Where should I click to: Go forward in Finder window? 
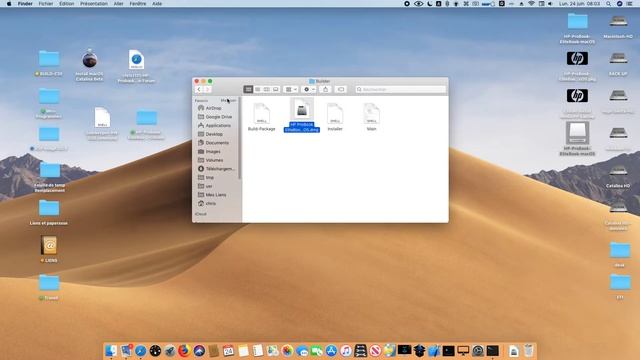(207, 89)
